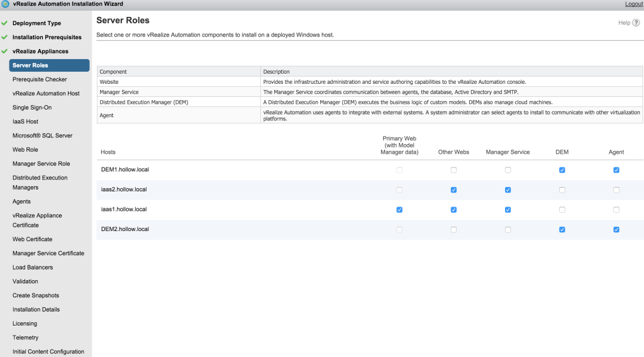644x357 pixels.
Task: Click the Help question mark icon
Action: [636, 23]
